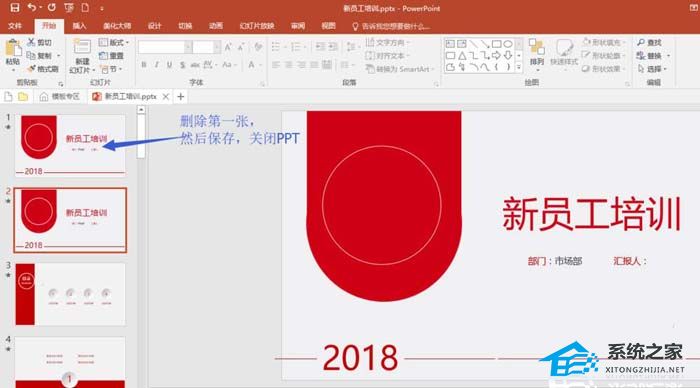Click the slide panel scrollbar thumb
Screen dimensions: 700x388
141,136
